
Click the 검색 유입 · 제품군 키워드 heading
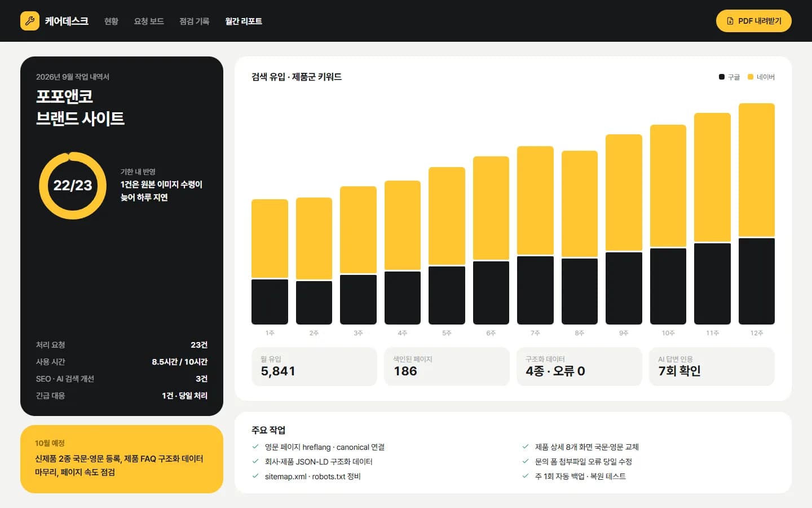pos(297,77)
